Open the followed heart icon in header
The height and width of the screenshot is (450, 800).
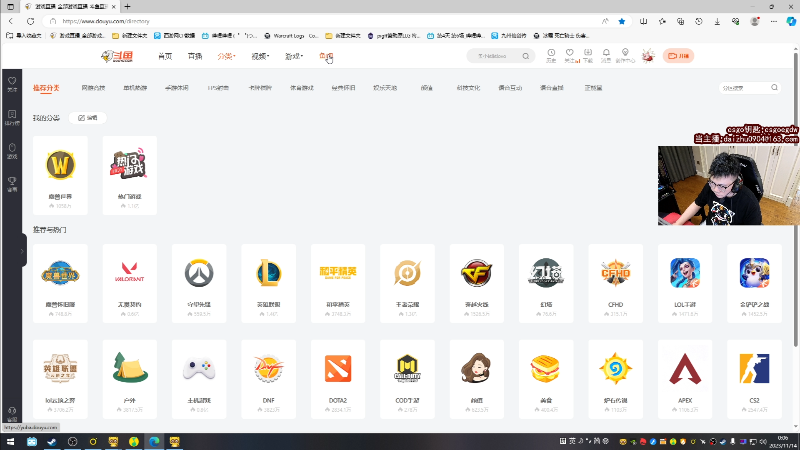570,55
